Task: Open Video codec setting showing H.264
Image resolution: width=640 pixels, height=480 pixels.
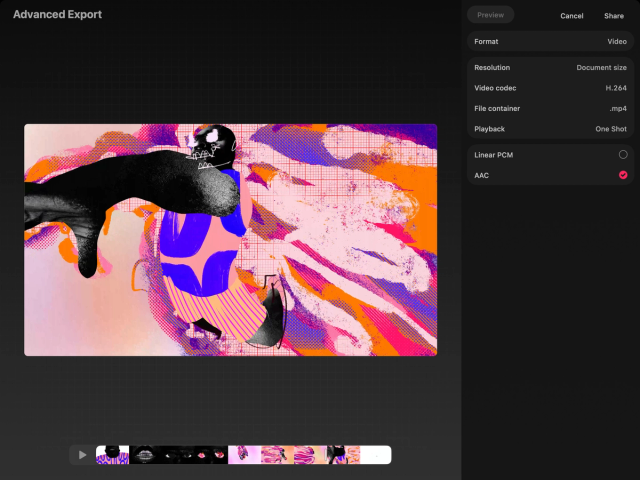Action: [550, 88]
